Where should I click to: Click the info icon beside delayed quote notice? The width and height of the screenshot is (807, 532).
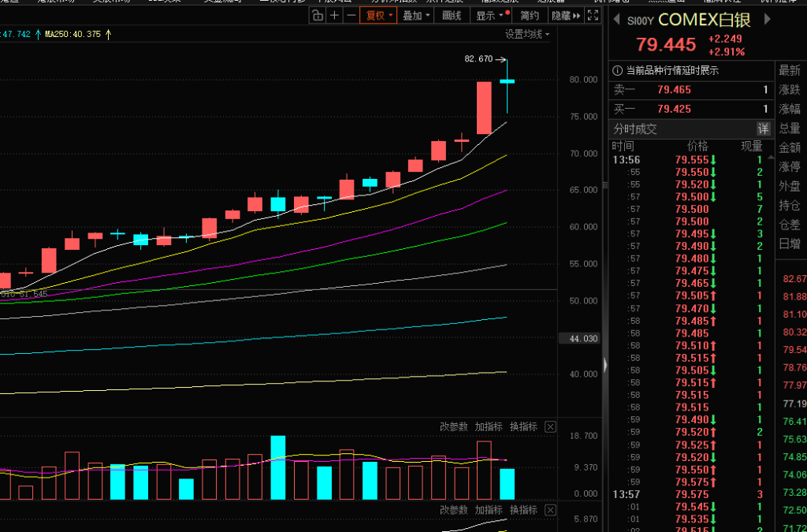(618, 70)
